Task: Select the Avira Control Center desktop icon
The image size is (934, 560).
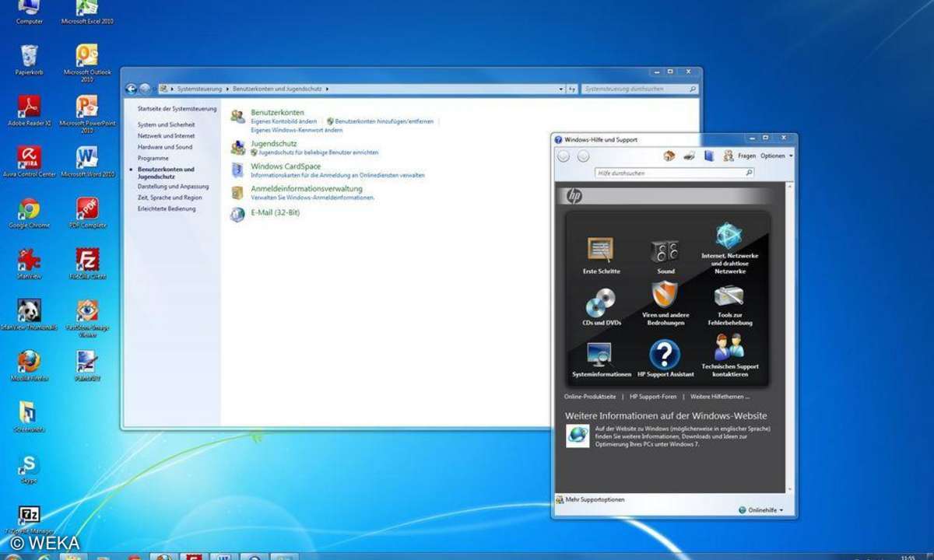Action: pos(29,157)
